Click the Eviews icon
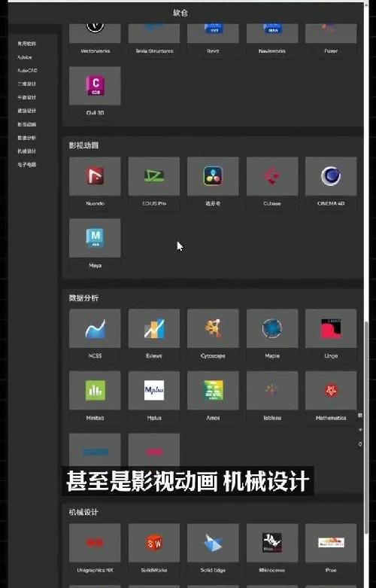The width and height of the screenshot is (376, 588). [154, 328]
